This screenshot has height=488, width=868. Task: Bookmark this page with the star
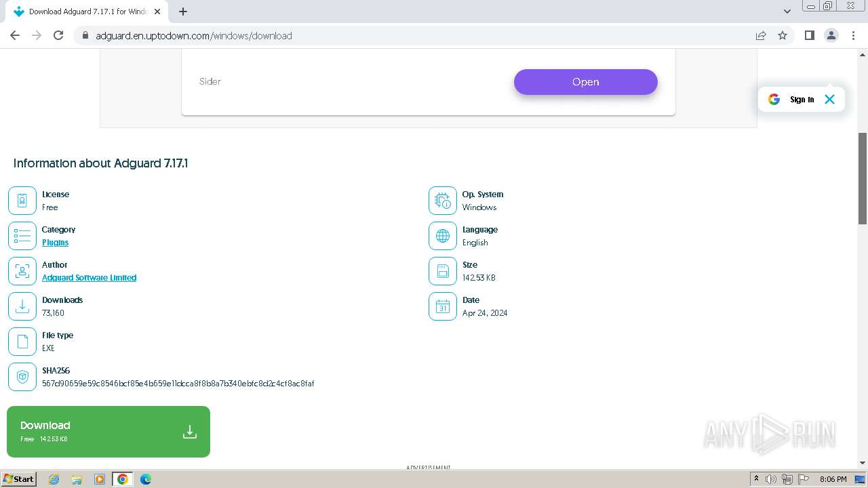[783, 35]
